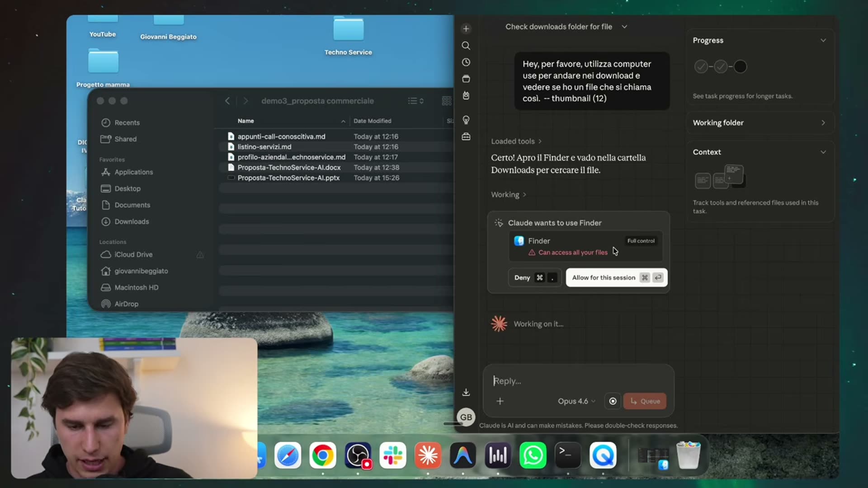This screenshot has height=488, width=868.
Task: Expand the Working folder panel
Action: [x=760, y=122]
